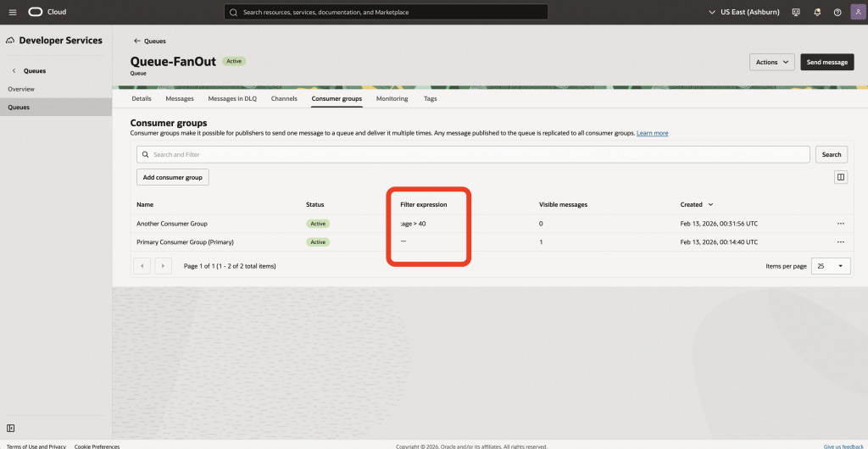Open the Actions dropdown
Image resolution: width=868 pixels, height=449 pixels.
click(771, 62)
